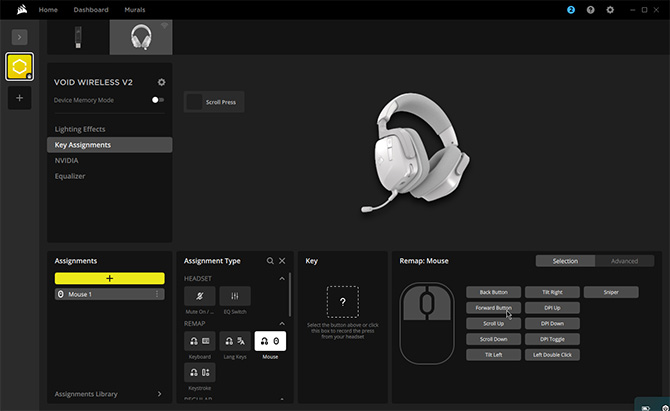Add a new profile with plus icon
This screenshot has height=411, width=670.
[19, 98]
